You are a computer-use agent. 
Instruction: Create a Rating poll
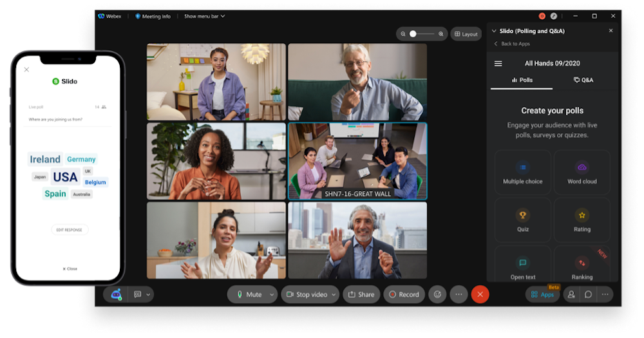pyautogui.click(x=582, y=220)
